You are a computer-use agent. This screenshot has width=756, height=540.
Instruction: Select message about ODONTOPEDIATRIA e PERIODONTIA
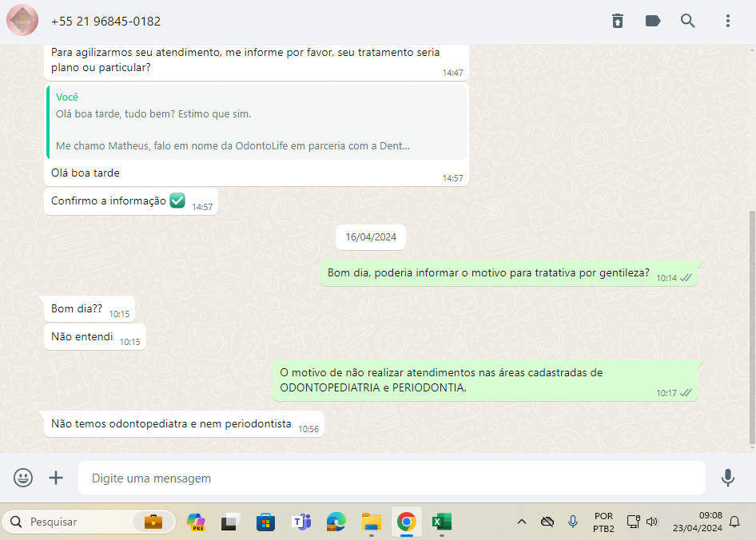pyautogui.click(x=485, y=380)
